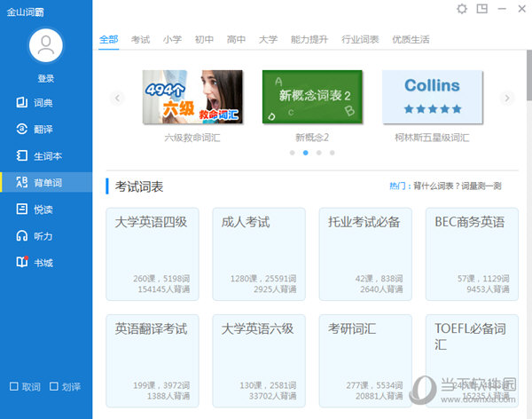Open the 英语翻译考试 word list card
Viewport: 532px width, 419px height.
click(x=153, y=361)
